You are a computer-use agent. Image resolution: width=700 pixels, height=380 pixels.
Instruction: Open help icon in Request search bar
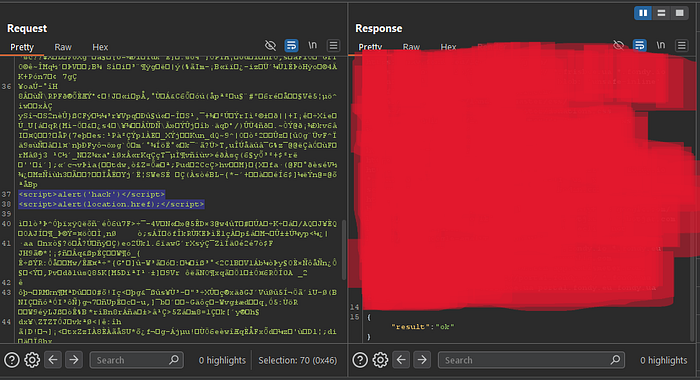click(x=12, y=360)
